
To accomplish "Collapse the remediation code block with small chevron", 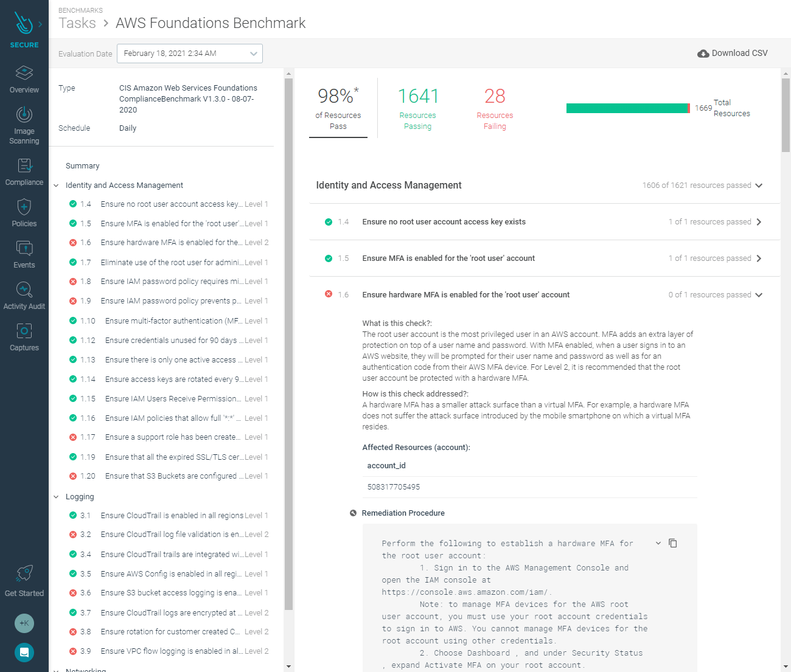I will point(658,543).
